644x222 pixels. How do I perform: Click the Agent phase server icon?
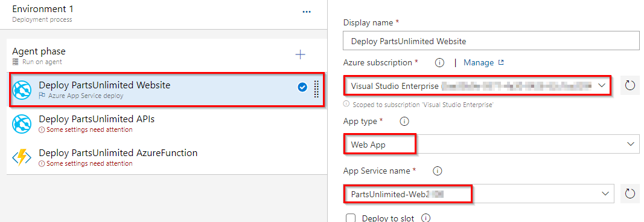pyautogui.click(x=16, y=62)
